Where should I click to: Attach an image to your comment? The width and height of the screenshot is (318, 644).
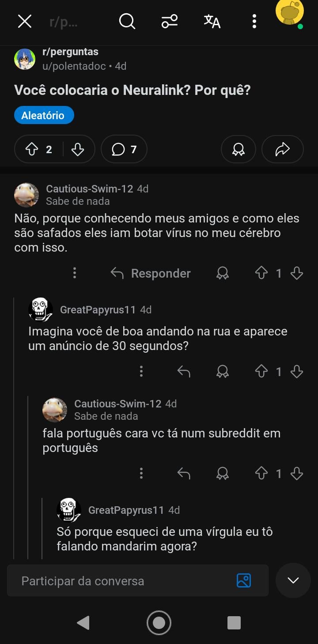(x=244, y=580)
